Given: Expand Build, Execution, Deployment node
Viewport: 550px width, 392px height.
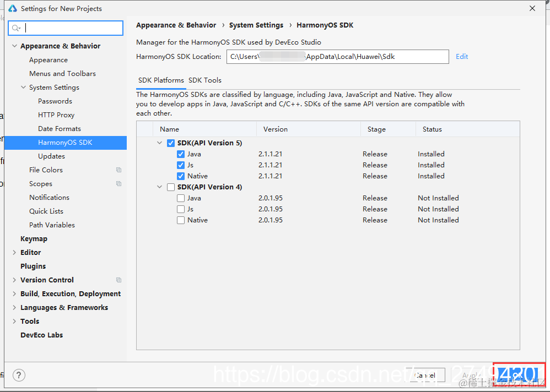Looking at the screenshot, I should coord(14,293).
